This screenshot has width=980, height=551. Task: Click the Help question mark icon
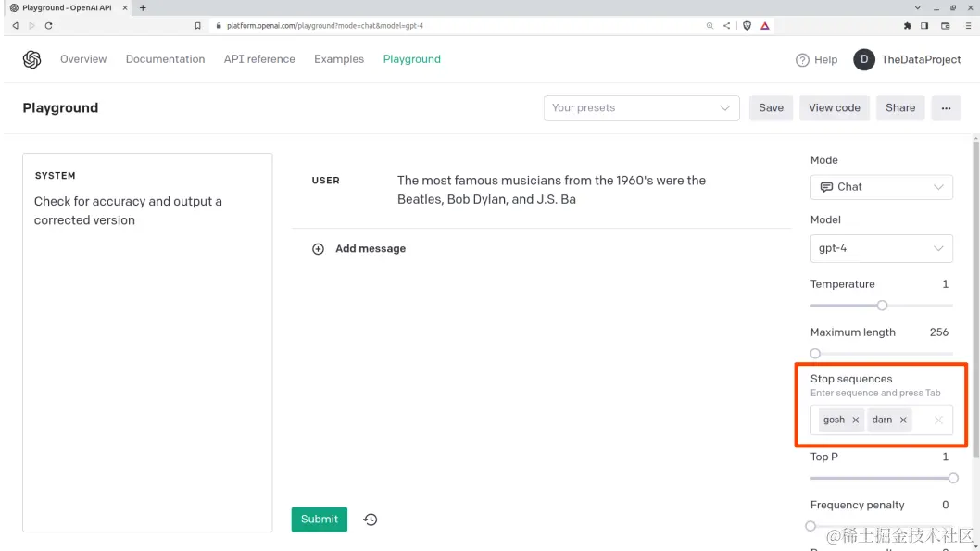pyautogui.click(x=802, y=60)
